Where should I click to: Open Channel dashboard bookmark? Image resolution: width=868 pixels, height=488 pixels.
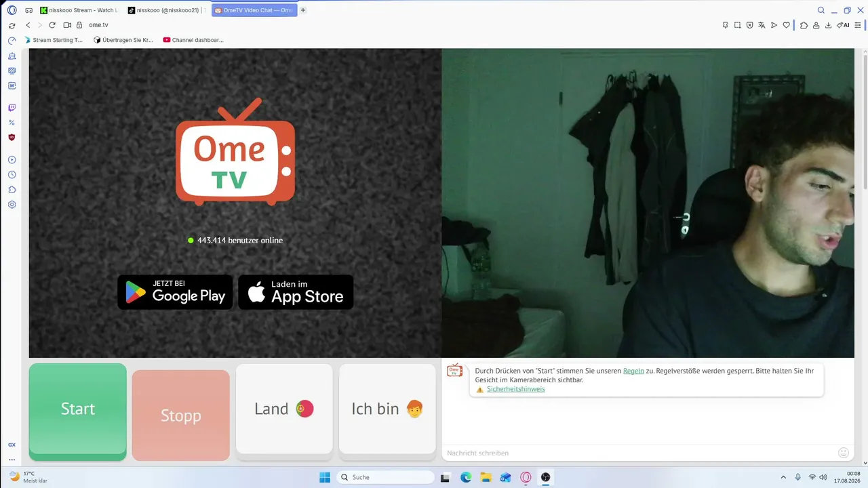[193, 40]
